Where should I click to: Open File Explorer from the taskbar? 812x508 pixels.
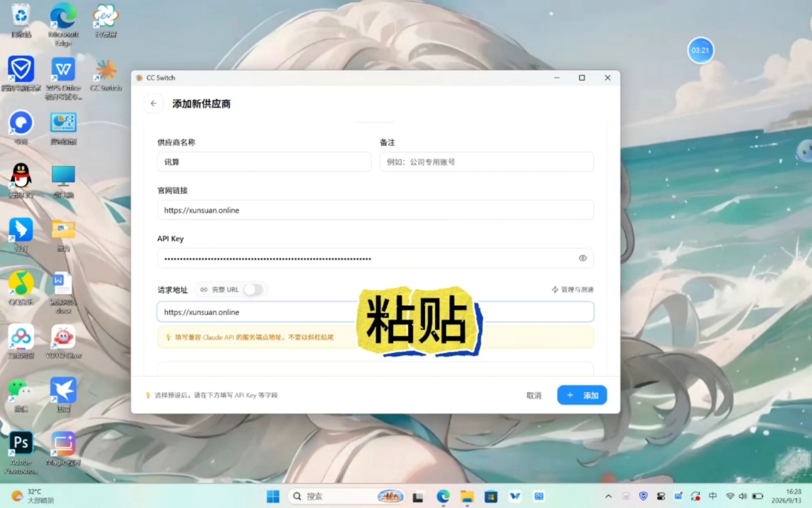click(467, 496)
